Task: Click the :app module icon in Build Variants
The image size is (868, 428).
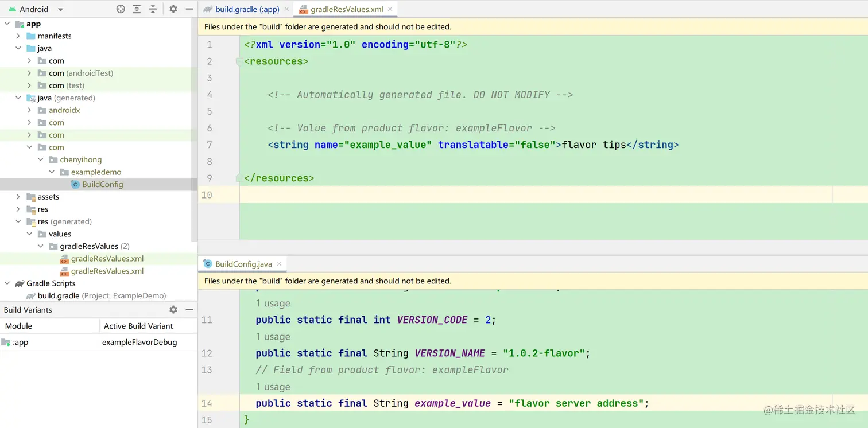Action: (x=6, y=343)
